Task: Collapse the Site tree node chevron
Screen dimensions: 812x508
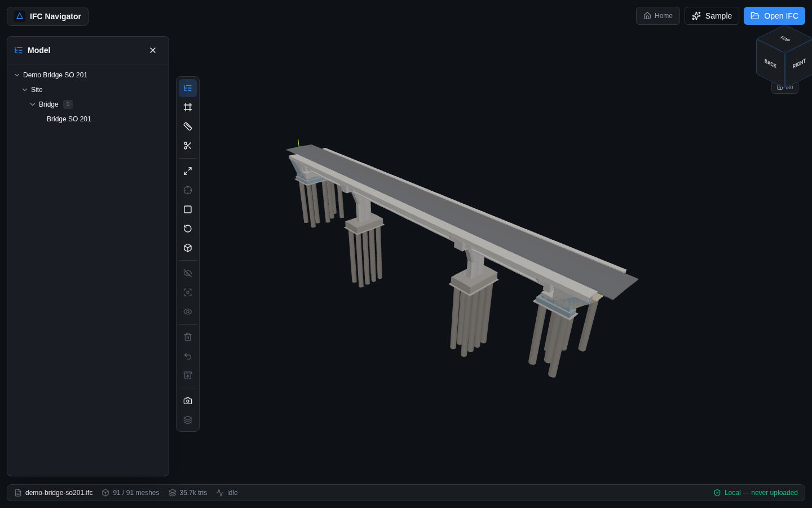Action: 25,90
